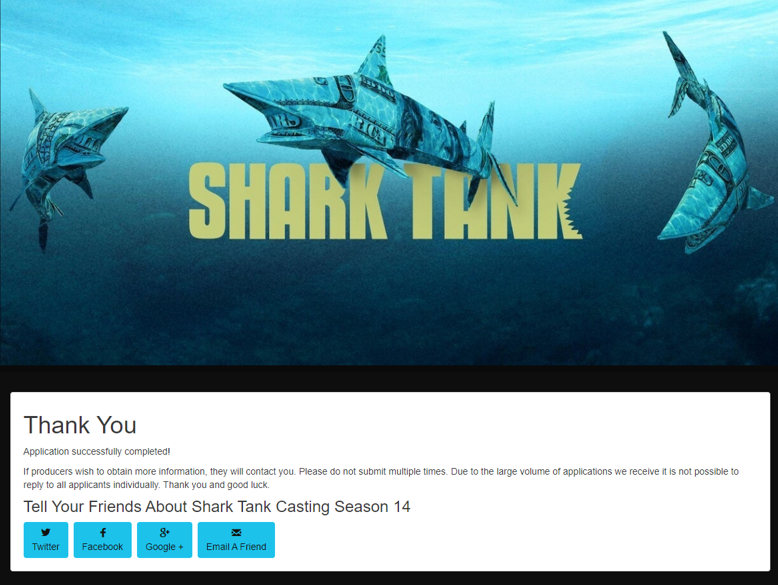Click the word TANK in the logo
The height and width of the screenshot is (585, 778).
coord(493,201)
